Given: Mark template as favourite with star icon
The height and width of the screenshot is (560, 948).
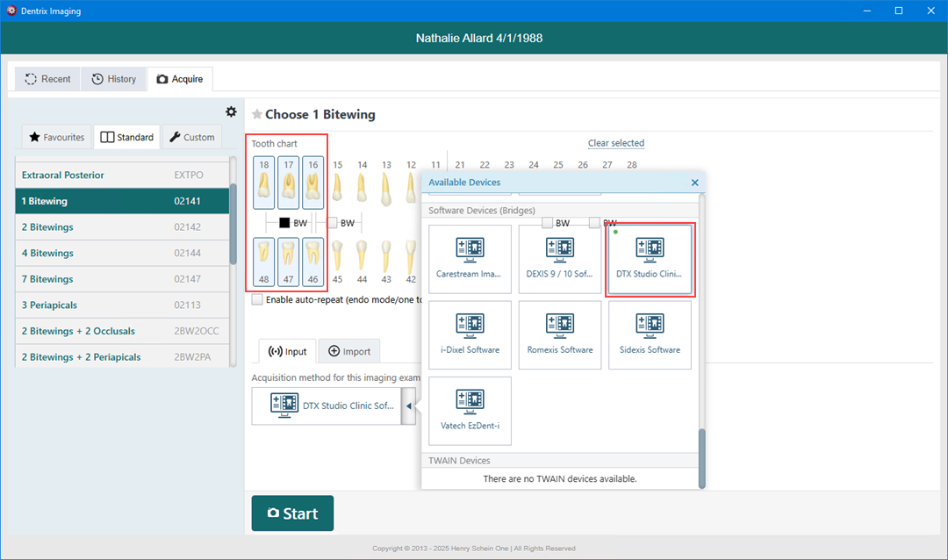Looking at the screenshot, I should 257,114.
